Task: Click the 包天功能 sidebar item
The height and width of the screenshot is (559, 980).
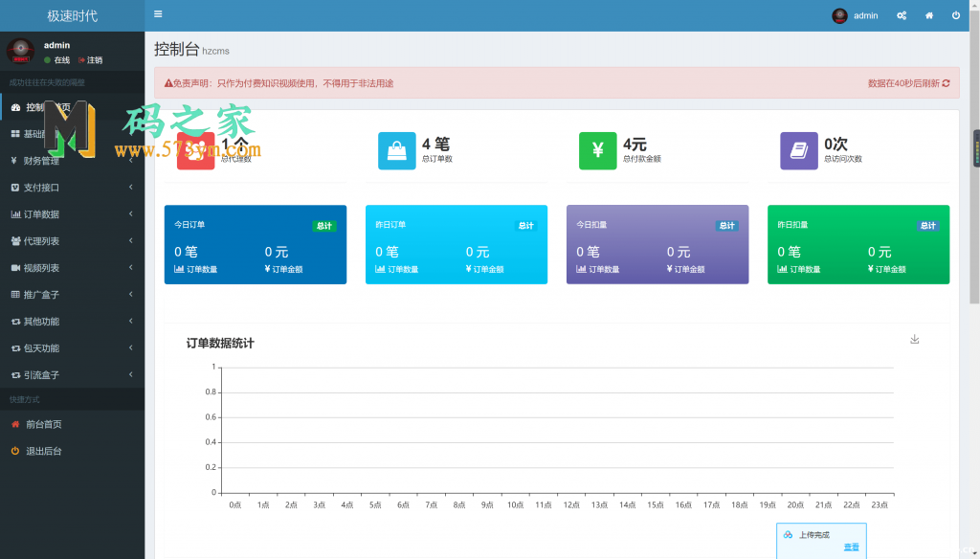Action: point(72,348)
